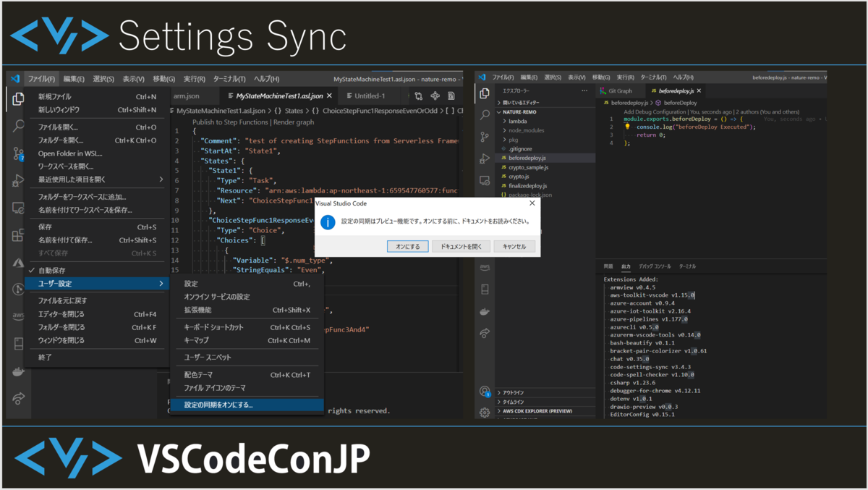
Task: Expand AWS CDK EXPLORER (PREVIEW) section
Action: [x=545, y=411]
